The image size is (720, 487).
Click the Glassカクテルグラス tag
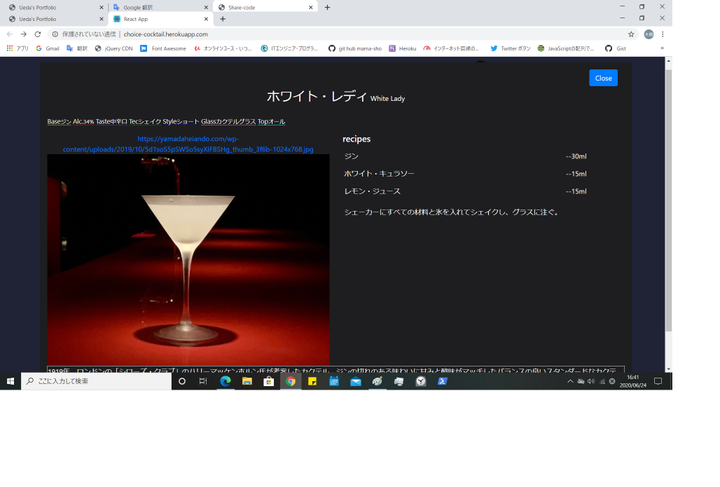(x=228, y=122)
